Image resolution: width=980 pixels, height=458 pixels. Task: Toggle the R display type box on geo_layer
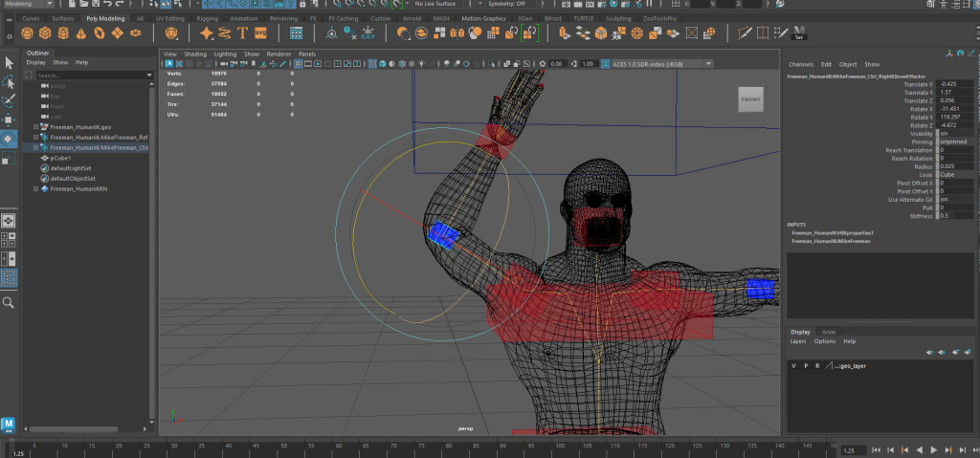pos(816,365)
